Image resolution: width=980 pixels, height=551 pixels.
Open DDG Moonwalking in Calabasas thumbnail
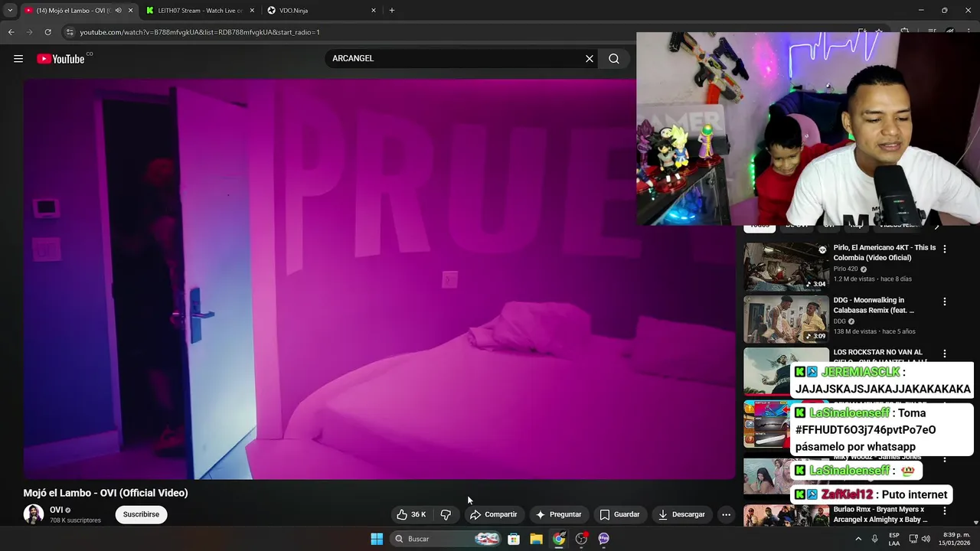tap(786, 319)
